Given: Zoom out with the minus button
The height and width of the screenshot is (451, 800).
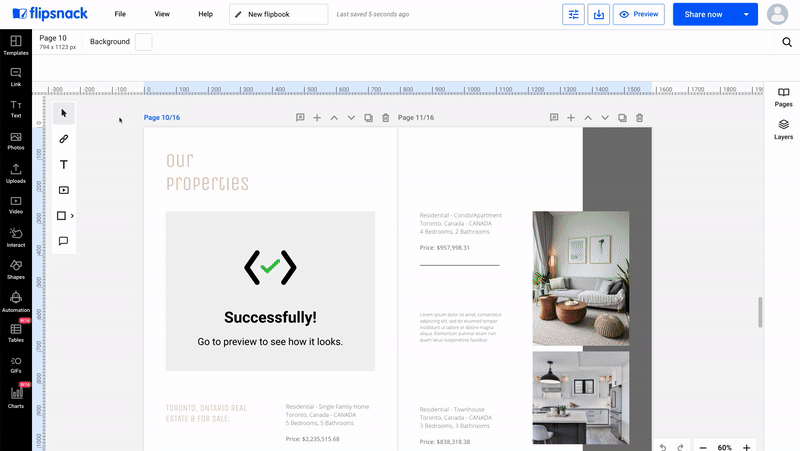Looking at the screenshot, I should [x=703, y=447].
